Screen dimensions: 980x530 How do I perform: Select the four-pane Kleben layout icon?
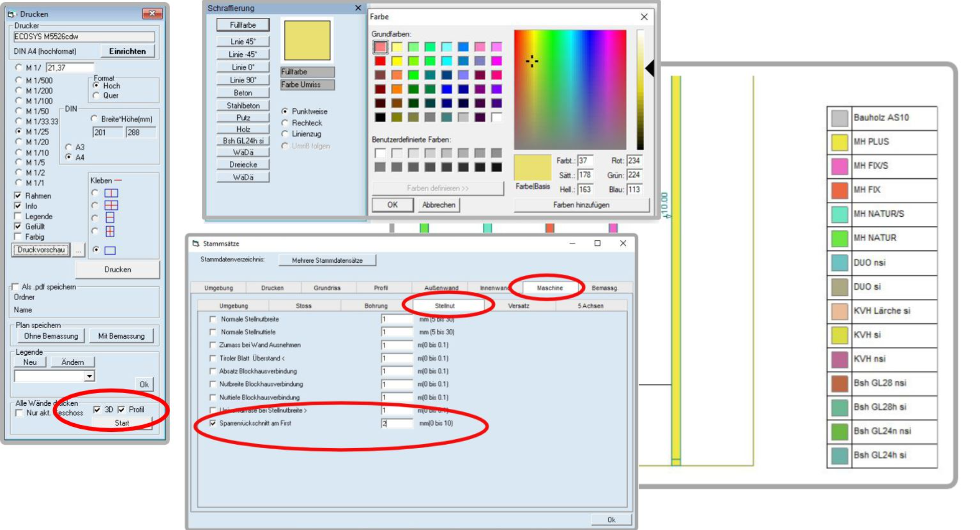[x=111, y=205]
